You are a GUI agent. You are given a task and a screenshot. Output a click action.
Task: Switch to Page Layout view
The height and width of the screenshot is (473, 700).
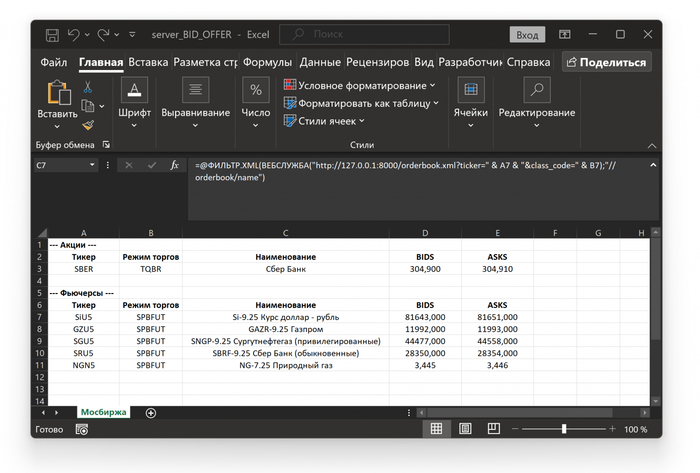[467, 429]
